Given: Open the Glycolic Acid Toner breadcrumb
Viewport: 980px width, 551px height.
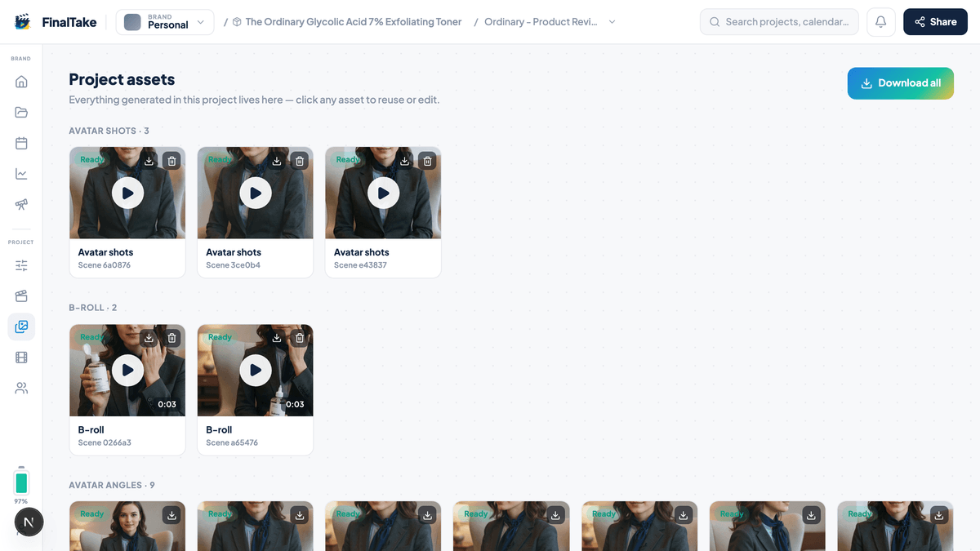Looking at the screenshot, I should [347, 22].
